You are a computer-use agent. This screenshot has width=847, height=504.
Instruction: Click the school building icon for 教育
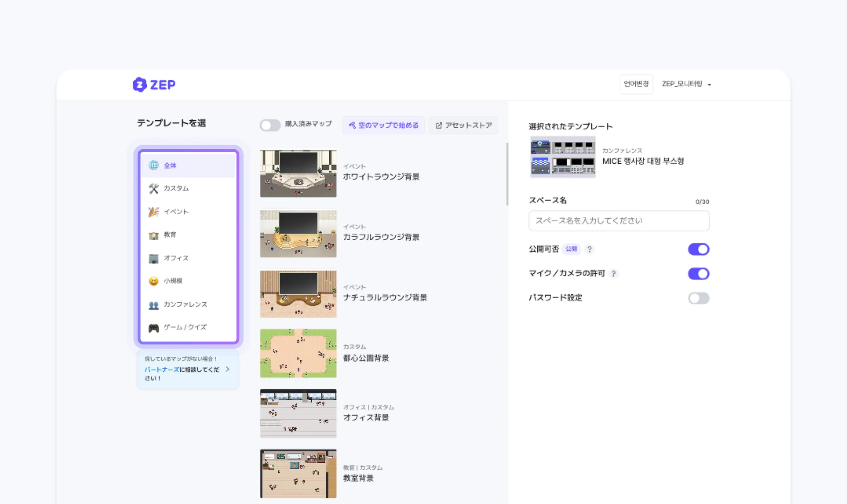[x=153, y=235]
